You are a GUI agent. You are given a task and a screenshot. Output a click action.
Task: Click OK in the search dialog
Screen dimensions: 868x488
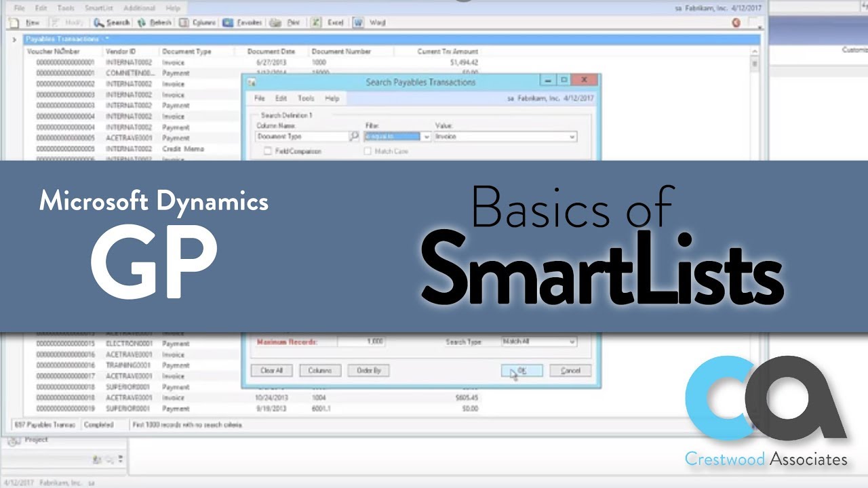click(521, 371)
